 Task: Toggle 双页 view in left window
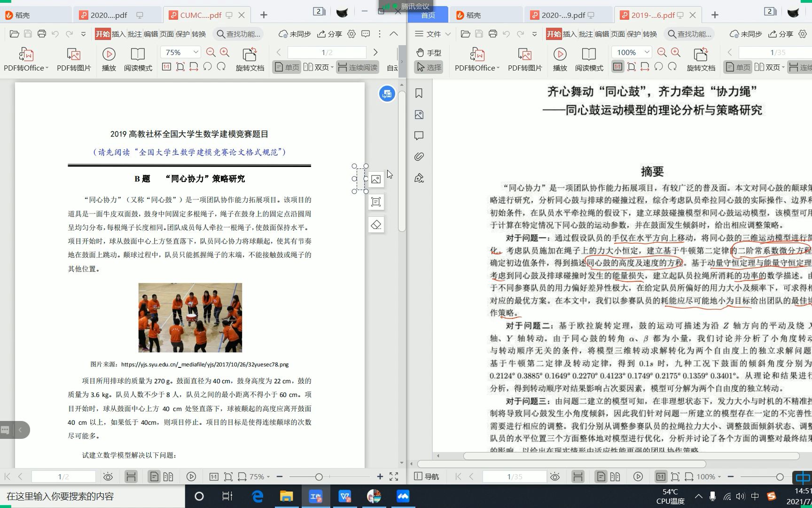pyautogui.click(x=318, y=67)
